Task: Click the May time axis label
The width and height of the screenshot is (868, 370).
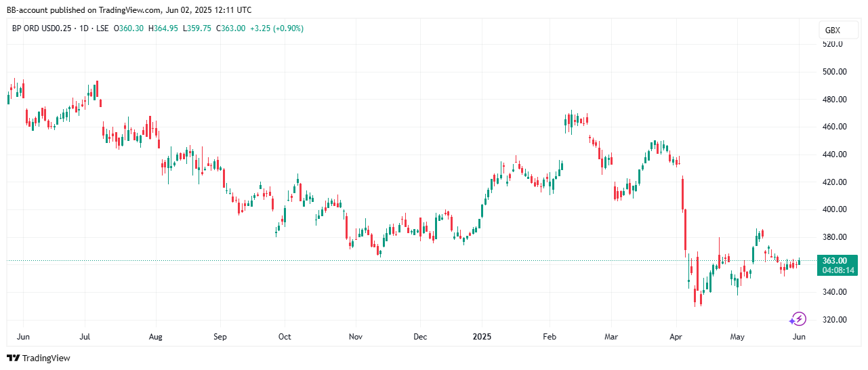Action: [x=737, y=337]
